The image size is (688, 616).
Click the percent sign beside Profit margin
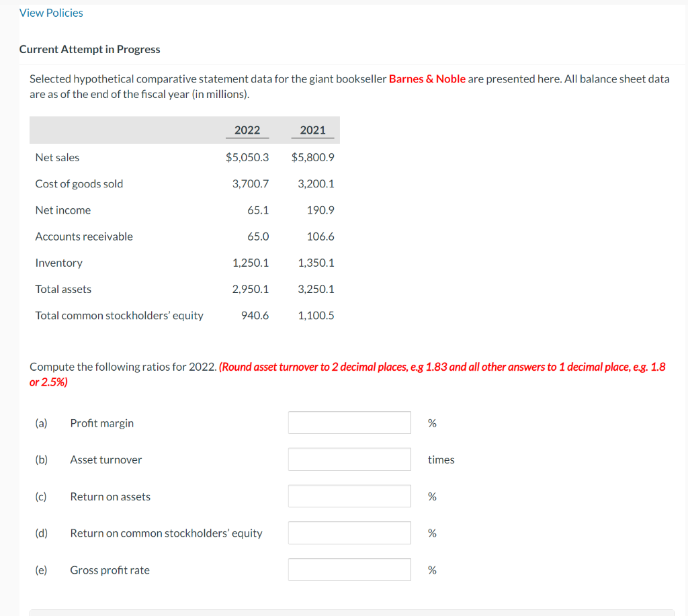tap(432, 422)
